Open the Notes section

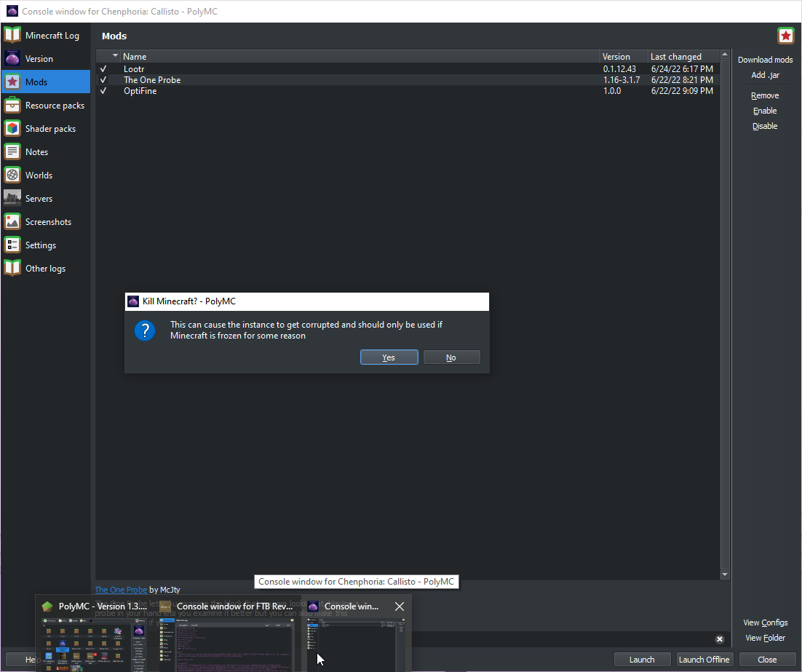[36, 151]
